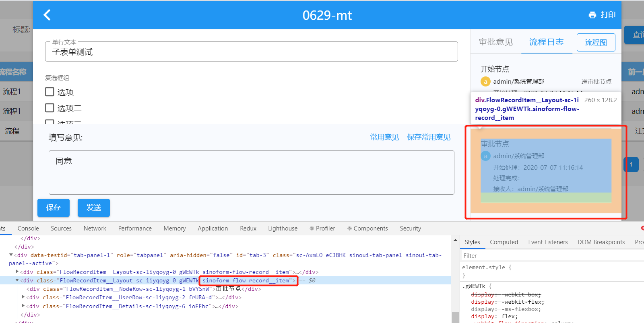644x323 pixels.
Task: Expand the FlowRecordItem__UserRow div
Action: point(23,297)
